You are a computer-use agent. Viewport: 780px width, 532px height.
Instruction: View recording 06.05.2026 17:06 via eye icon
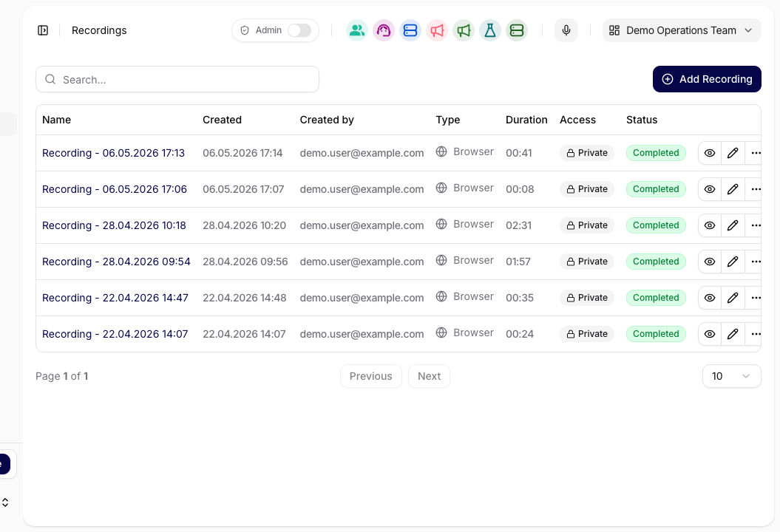click(710, 189)
